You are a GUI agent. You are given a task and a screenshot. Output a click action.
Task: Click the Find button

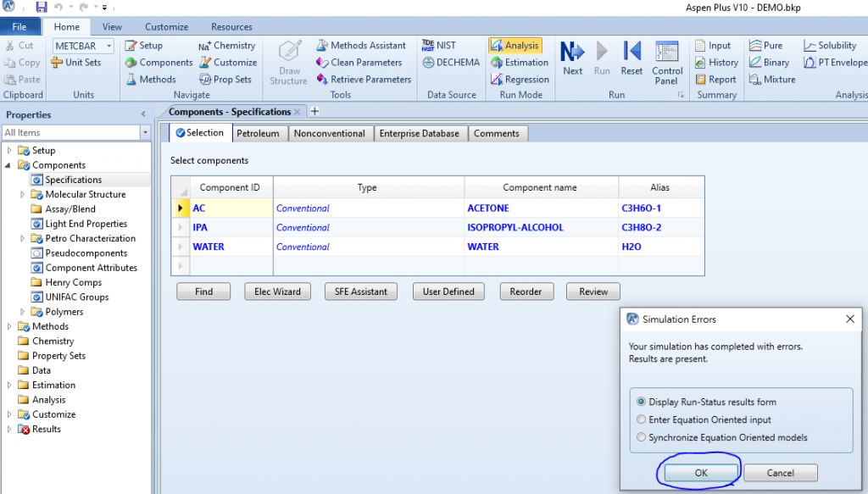[203, 291]
